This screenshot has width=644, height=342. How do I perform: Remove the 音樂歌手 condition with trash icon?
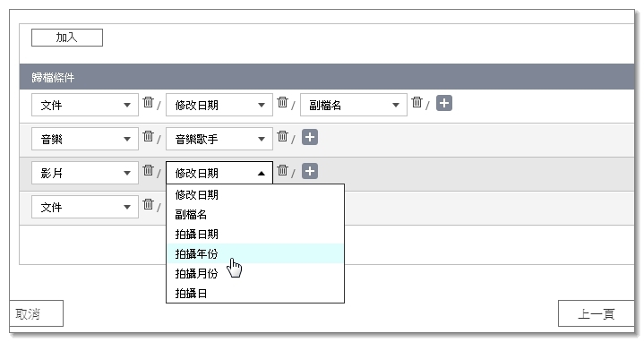pyautogui.click(x=282, y=136)
